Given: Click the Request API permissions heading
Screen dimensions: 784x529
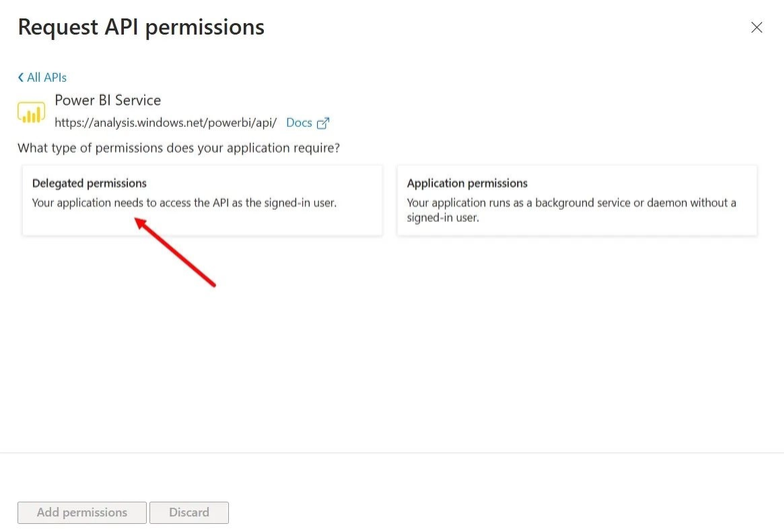Looking at the screenshot, I should [x=141, y=28].
